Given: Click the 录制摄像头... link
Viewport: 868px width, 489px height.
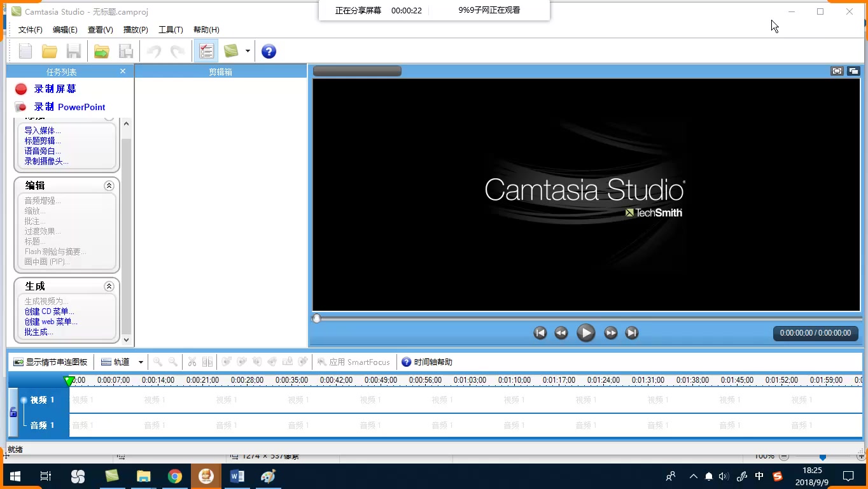Looking at the screenshot, I should pos(46,161).
